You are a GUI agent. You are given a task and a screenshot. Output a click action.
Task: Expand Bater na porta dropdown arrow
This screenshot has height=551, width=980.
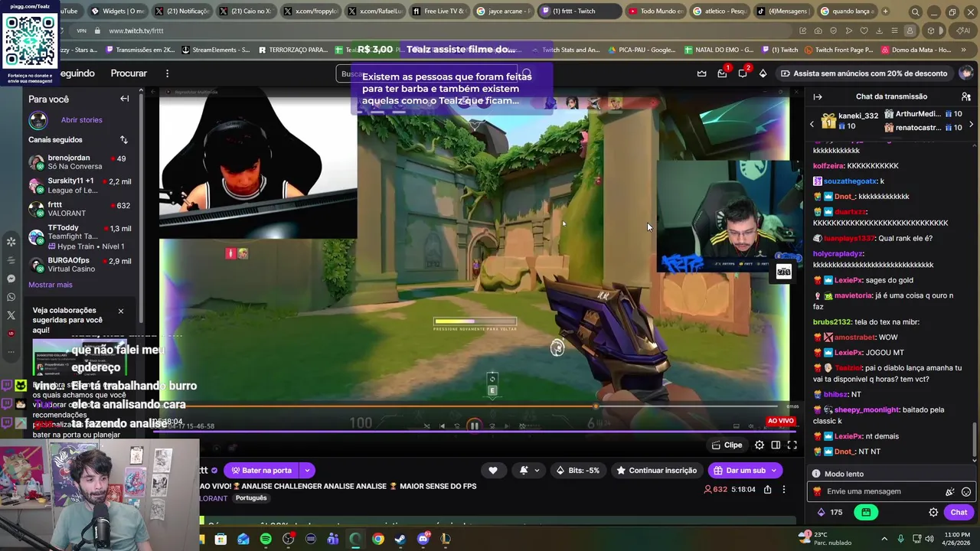click(x=307, y=471)
